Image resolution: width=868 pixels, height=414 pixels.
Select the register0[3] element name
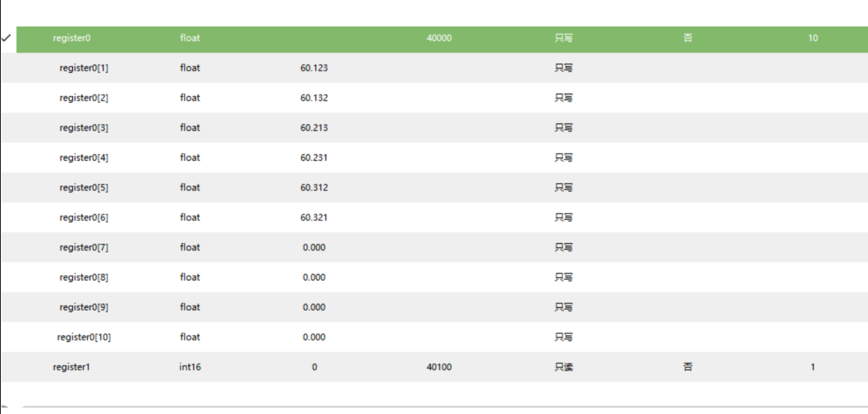(x=84, y=128)
